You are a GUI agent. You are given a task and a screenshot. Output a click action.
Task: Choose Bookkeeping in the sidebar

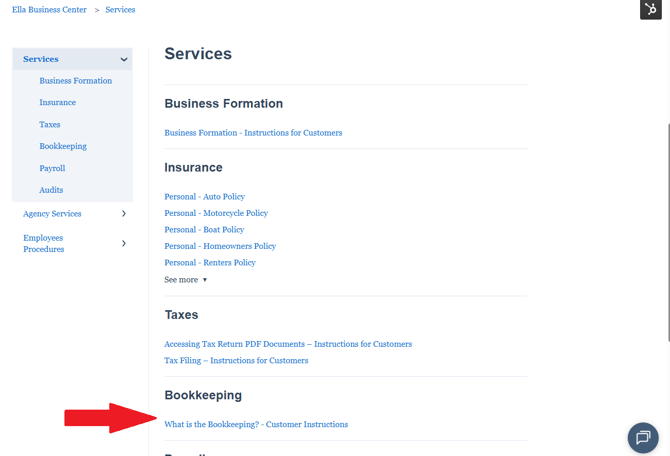point(63,146)
